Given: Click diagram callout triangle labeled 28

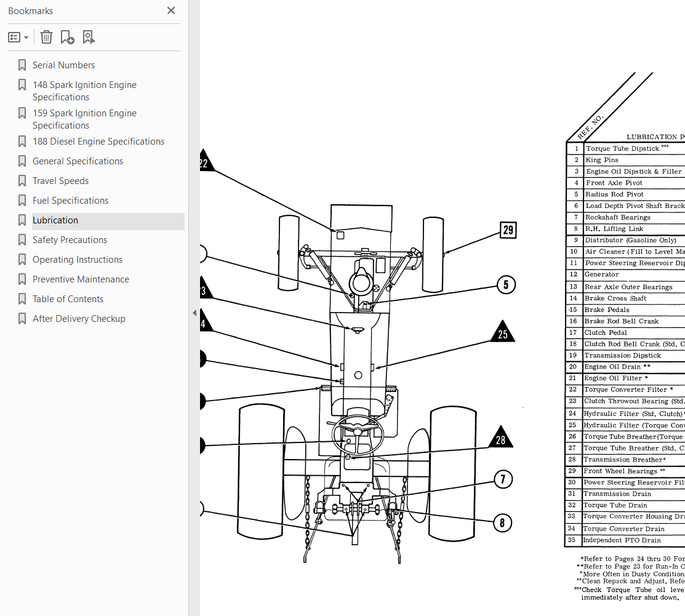Looking at the screenshot, I should pyautogui.click(x=500, y=438).
